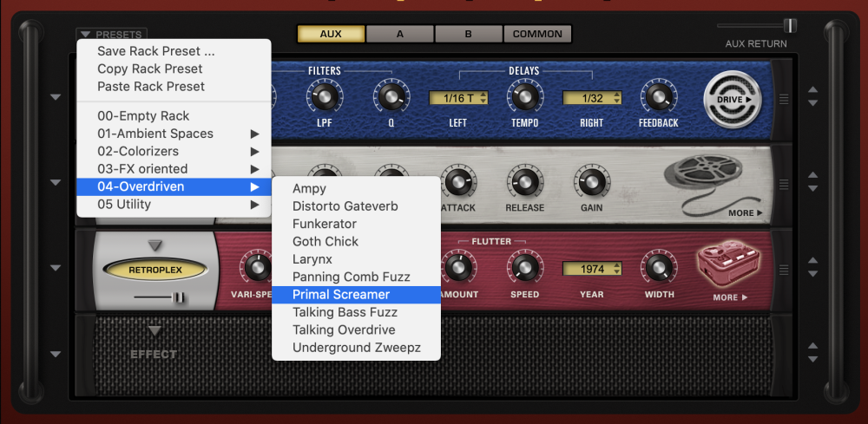The width and height of the screenshot is (868, 424).
Task: Click the second slot move up/down arrows
Action: tap(812, 181)
